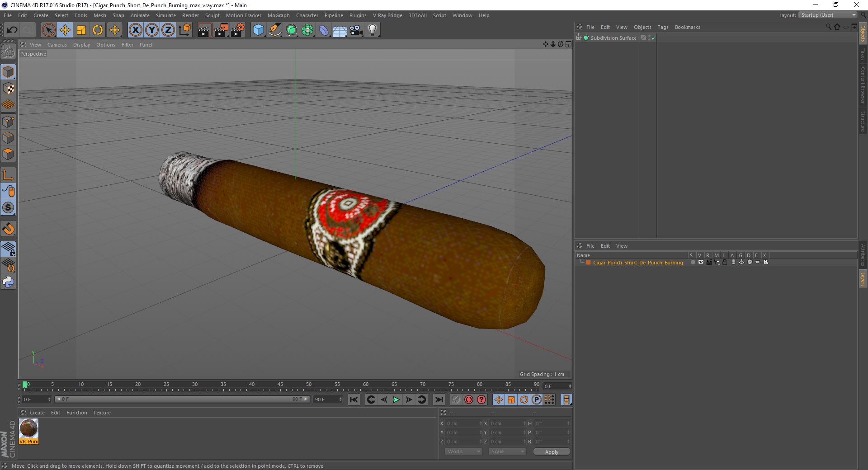
Task: Open the World coordinate dropdown
Action: 463,451
